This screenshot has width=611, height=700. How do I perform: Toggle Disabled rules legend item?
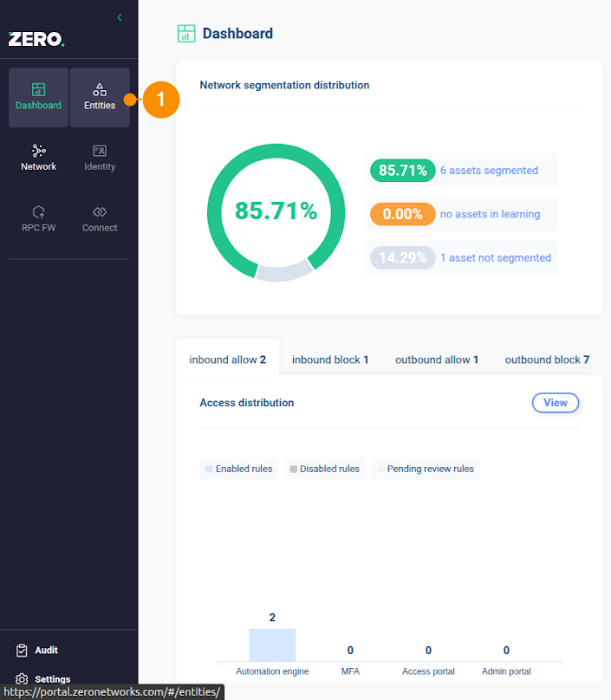324,469
